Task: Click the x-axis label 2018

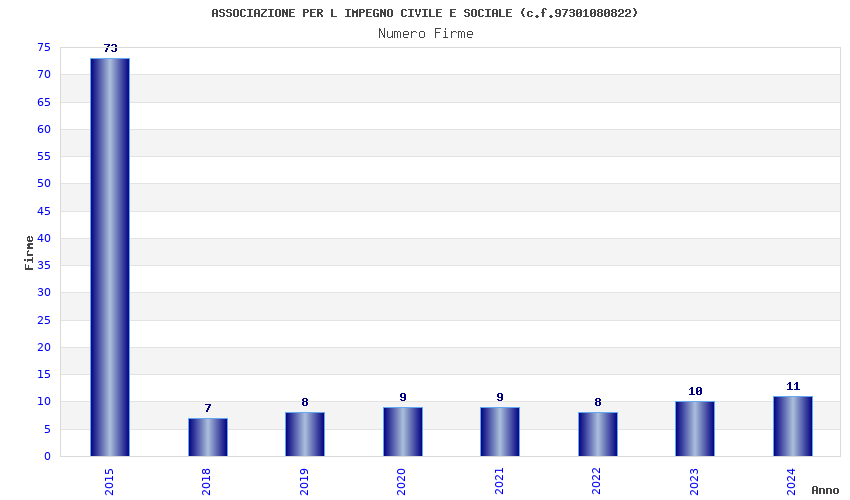Action: point(207,482)
